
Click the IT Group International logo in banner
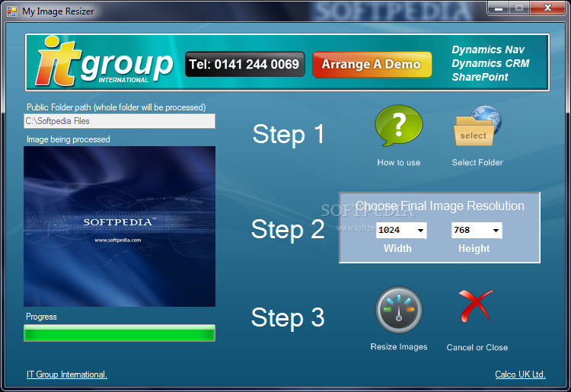coord(104,62)
